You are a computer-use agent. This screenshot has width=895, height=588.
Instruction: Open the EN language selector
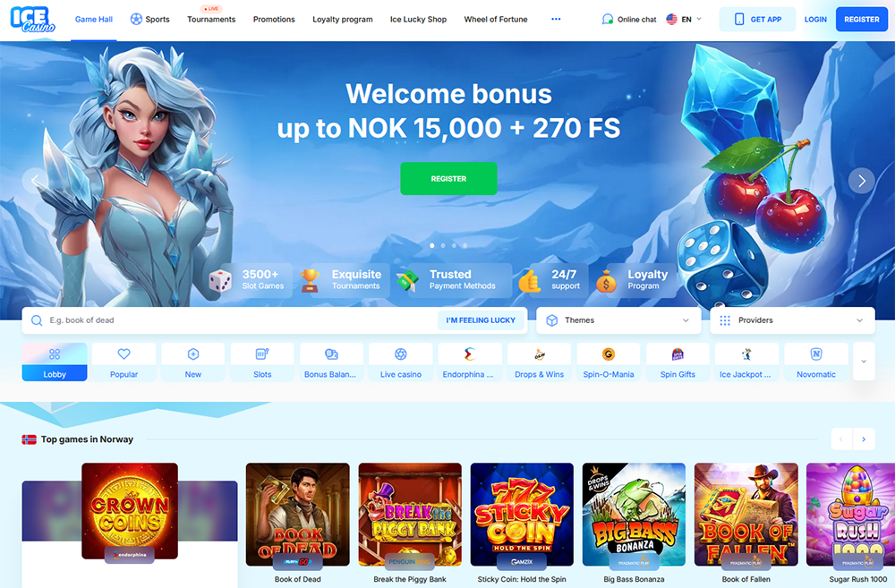pyautogui.click(x=684, y=19)
